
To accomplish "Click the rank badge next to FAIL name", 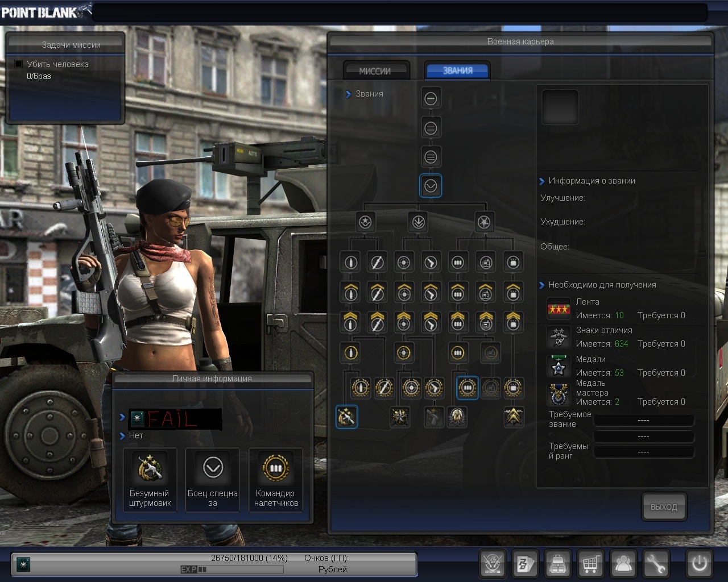I will [x=137, y=419].
